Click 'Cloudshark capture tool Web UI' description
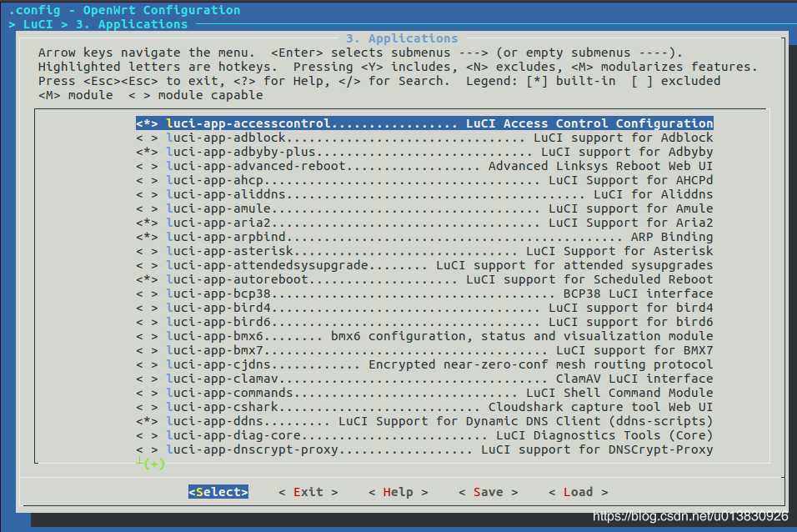 601,408
